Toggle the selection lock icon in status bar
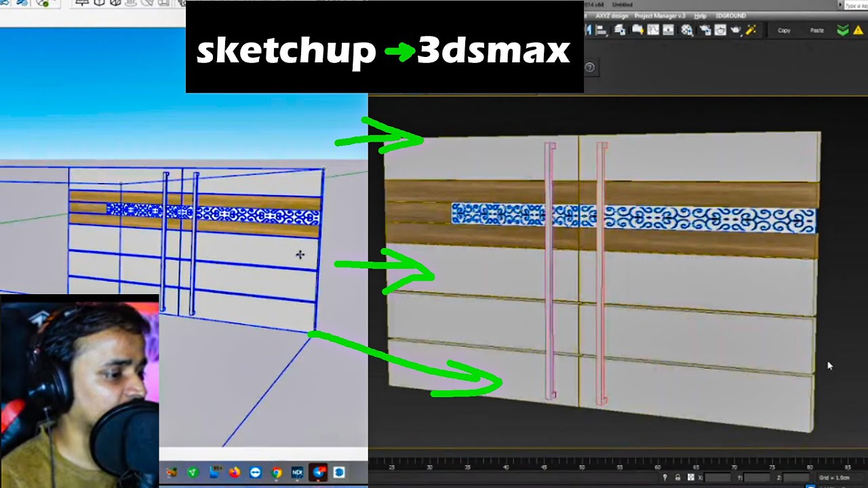 pos(677,478)
